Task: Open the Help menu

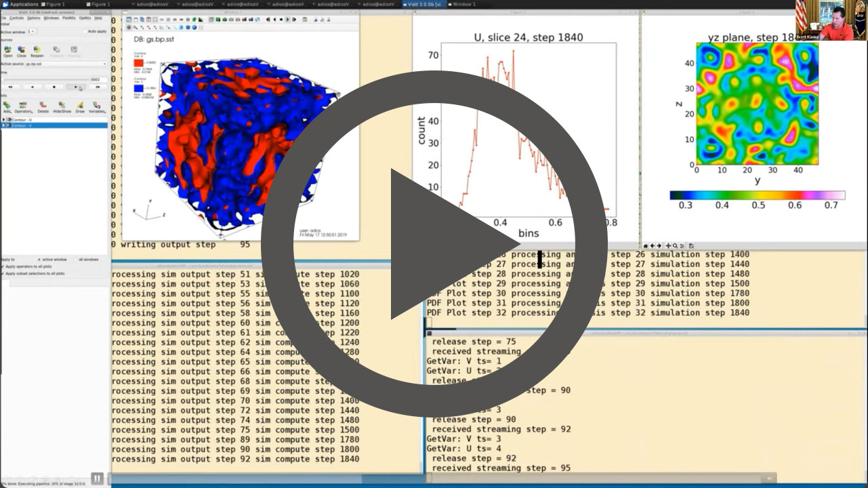Action: click(98, 18)
